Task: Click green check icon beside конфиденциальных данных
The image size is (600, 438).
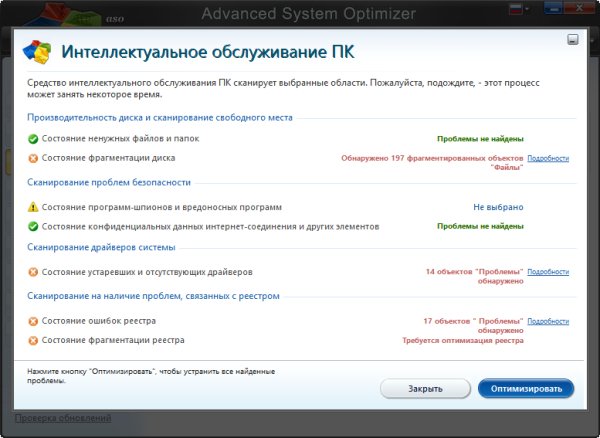Action: 33,226
